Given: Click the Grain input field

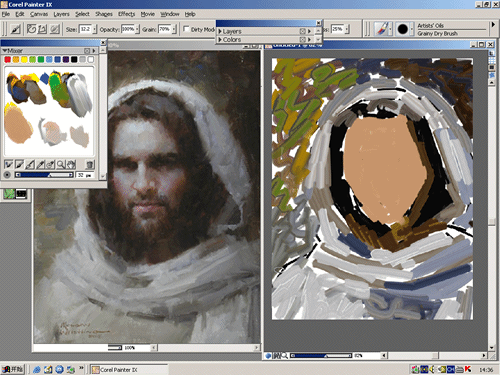Looking at the screenshot, I should [165, 29].
